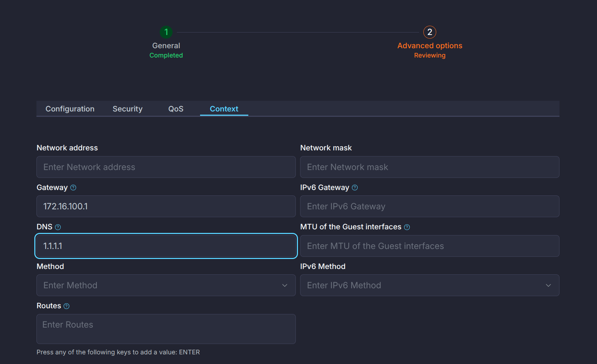This screenshot has height=364, width=597.
Task: Click the Network mask label
Action: [326, 148]
